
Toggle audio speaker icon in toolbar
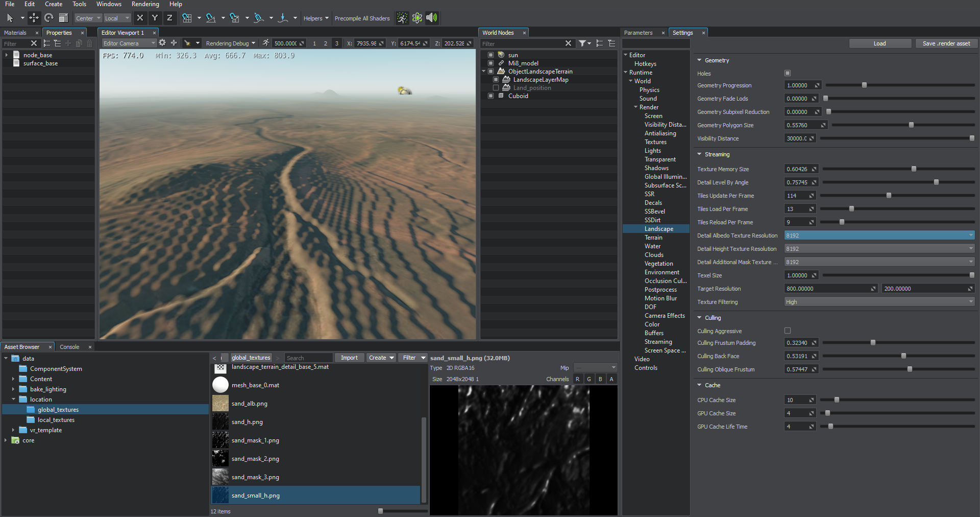tap(432, 18)
